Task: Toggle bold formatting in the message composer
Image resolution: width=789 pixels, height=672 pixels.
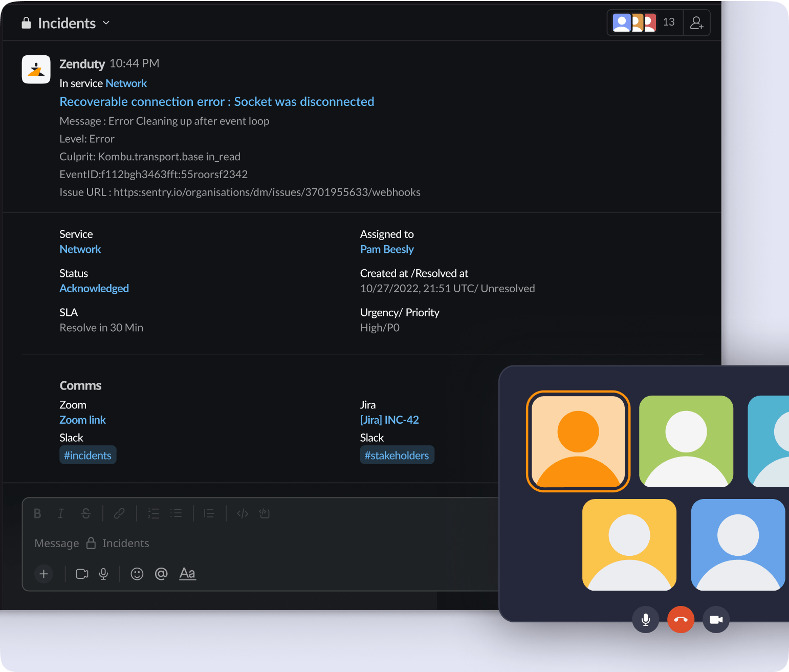Action: [37, 513]
